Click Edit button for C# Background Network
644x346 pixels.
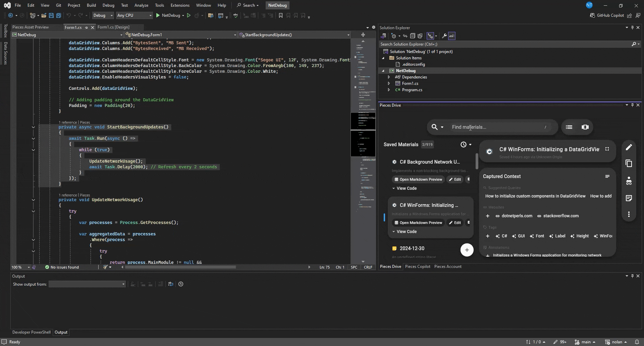coord(455,179)
